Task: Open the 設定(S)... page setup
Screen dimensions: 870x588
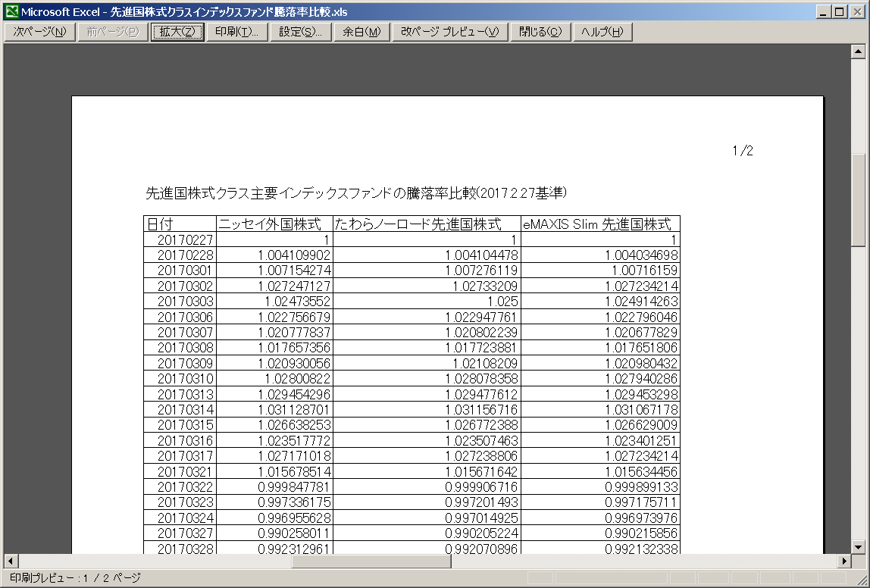Action: [x=300, y=32]
